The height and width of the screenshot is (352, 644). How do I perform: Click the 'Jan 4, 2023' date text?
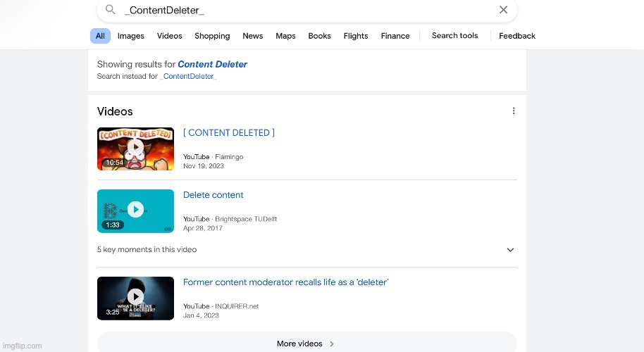tap(201, 315)
